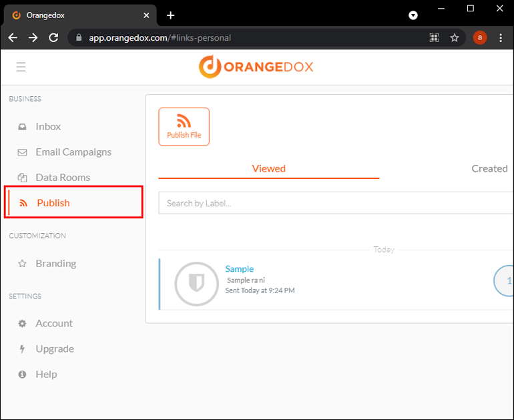Click the Inbox tray icon

coord(22,127)
